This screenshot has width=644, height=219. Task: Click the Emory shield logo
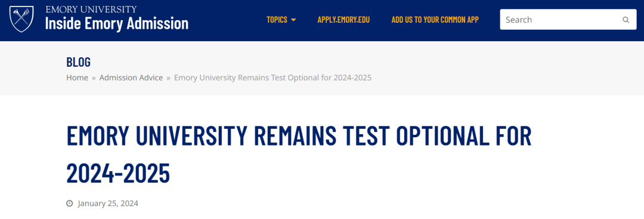pos(21,19)
